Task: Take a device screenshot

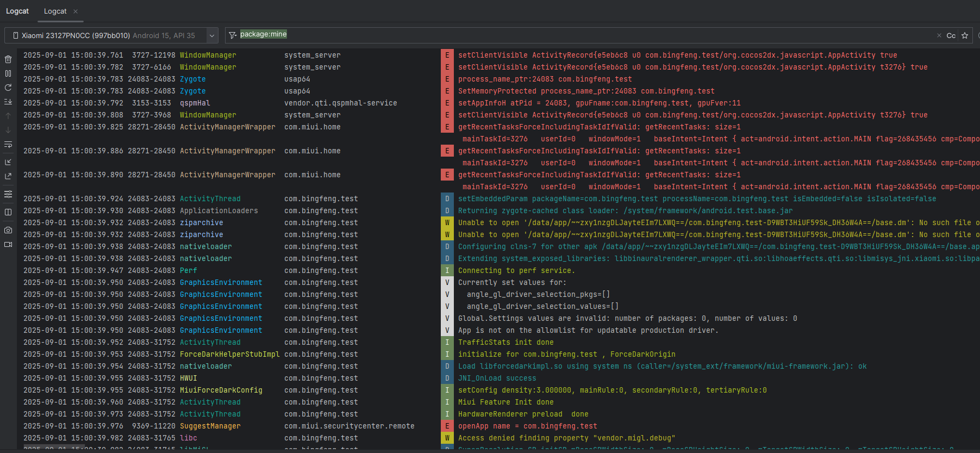Action: (8, 230)
